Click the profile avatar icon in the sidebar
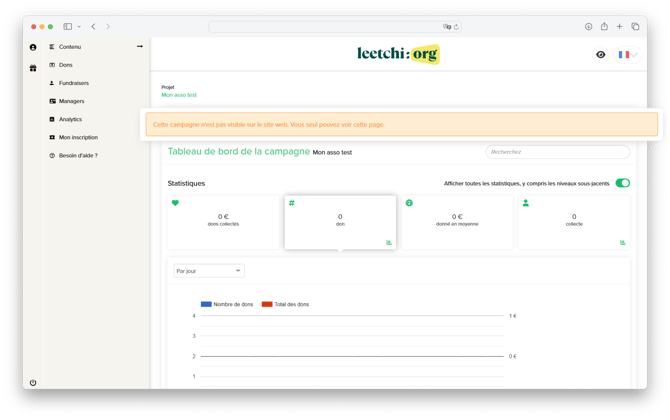Viewport: 670px width, 420px height. [33, 47]
